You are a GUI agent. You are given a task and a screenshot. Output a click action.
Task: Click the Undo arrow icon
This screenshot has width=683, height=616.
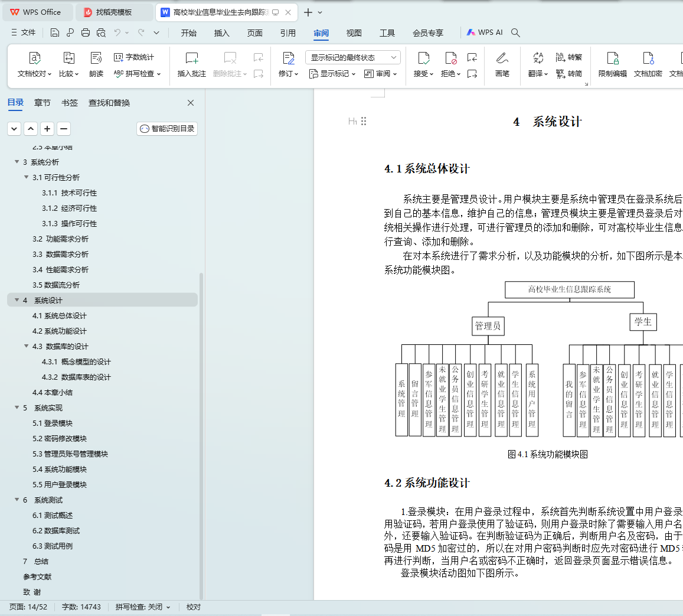pos(117,32)
